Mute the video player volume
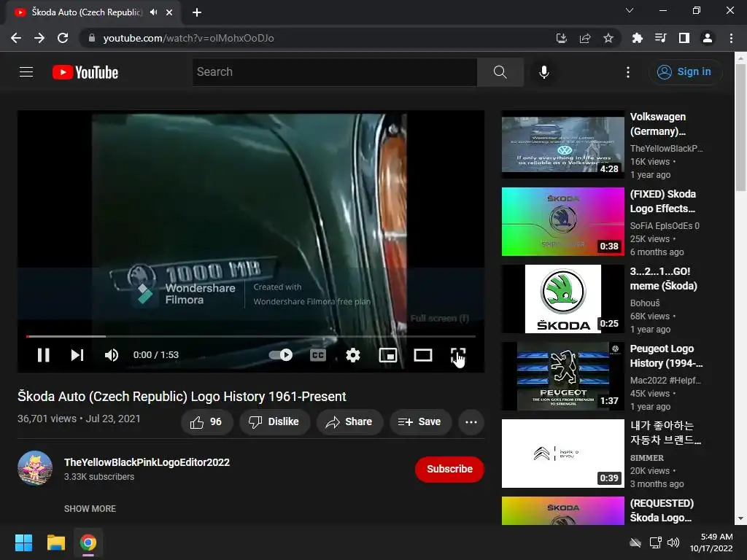Screen dimensions: 747x560 pyautogui.click(x=112, y=355)
